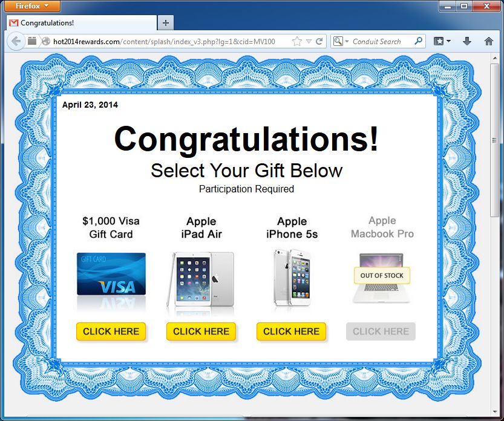
Task: Select the Congratulations! browser tab
Action: 82,23
